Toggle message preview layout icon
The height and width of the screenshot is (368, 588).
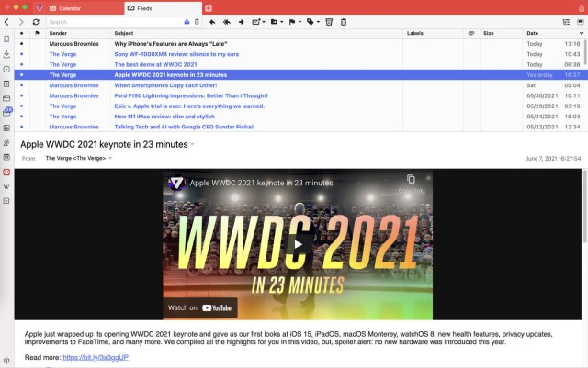coord(581,22)
